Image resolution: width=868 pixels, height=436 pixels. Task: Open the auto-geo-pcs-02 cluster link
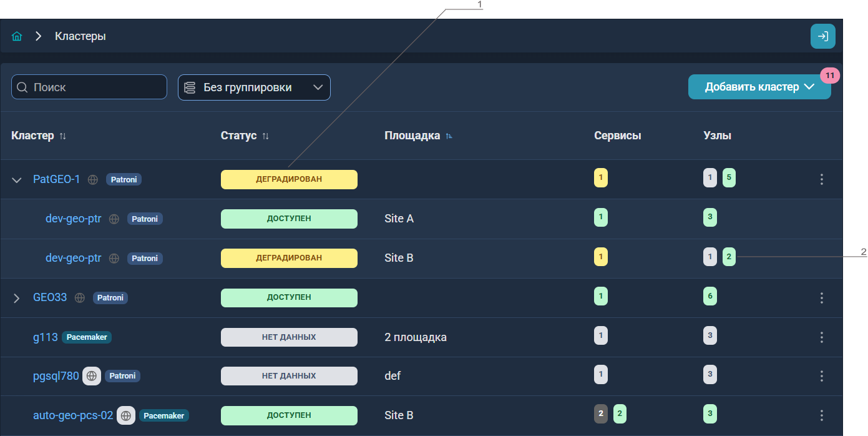coord(73,415)
